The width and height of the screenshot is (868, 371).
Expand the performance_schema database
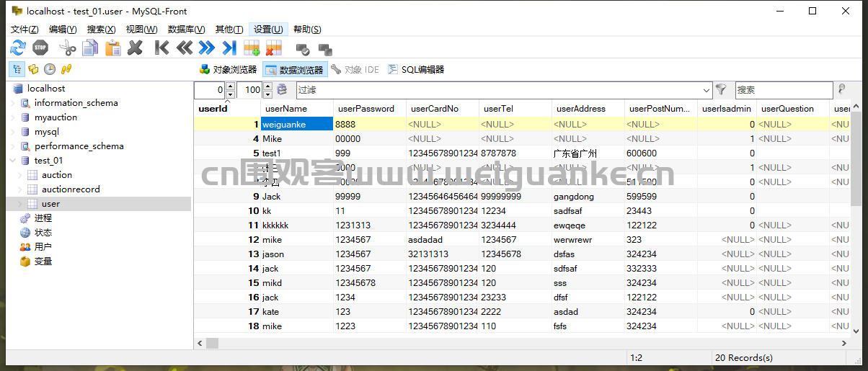click(12, 146)
